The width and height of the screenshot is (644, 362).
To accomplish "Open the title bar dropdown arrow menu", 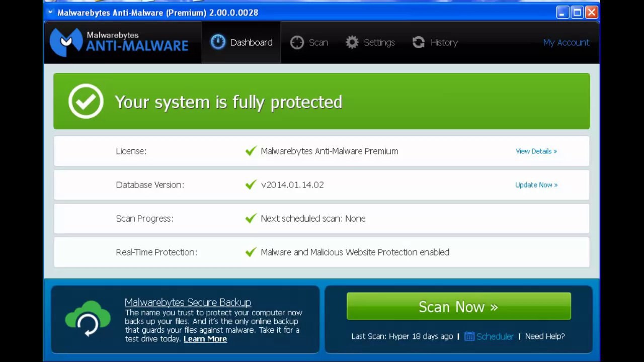I will pyautogui.click(x=50, y=12).
